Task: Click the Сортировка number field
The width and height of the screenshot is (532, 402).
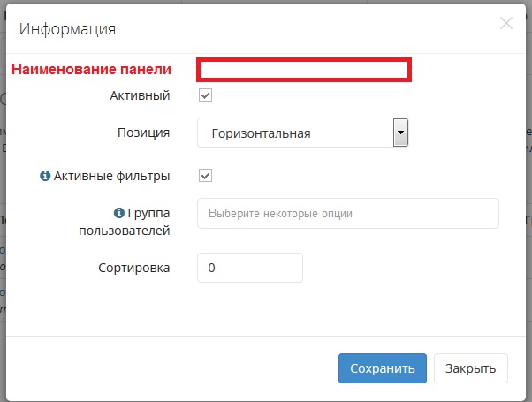Action: pyautogui.click(x=250, y=268)
